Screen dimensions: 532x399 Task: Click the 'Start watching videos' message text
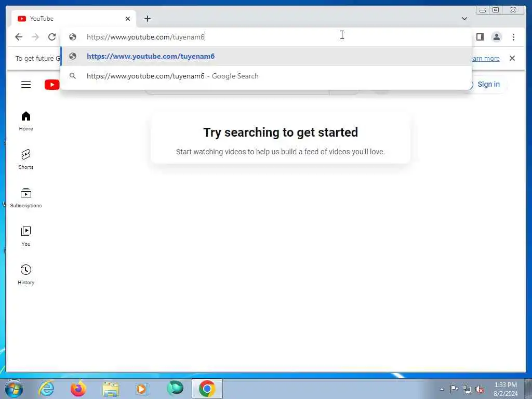(281, 152)
